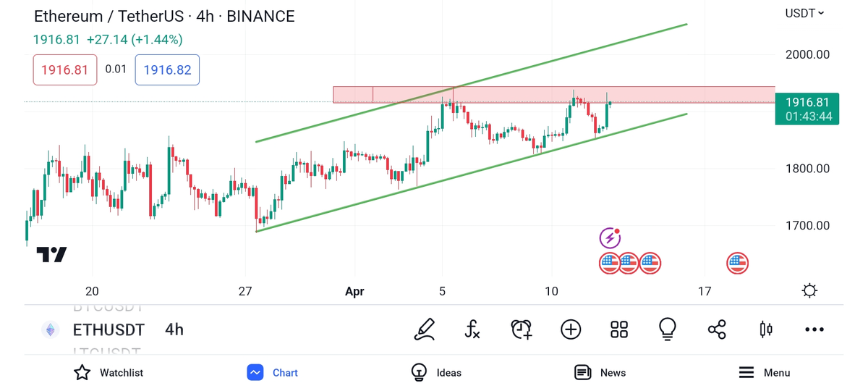The image size is (868, 391).
Task: Switch to the Watchlist tab
Action: 109,373
